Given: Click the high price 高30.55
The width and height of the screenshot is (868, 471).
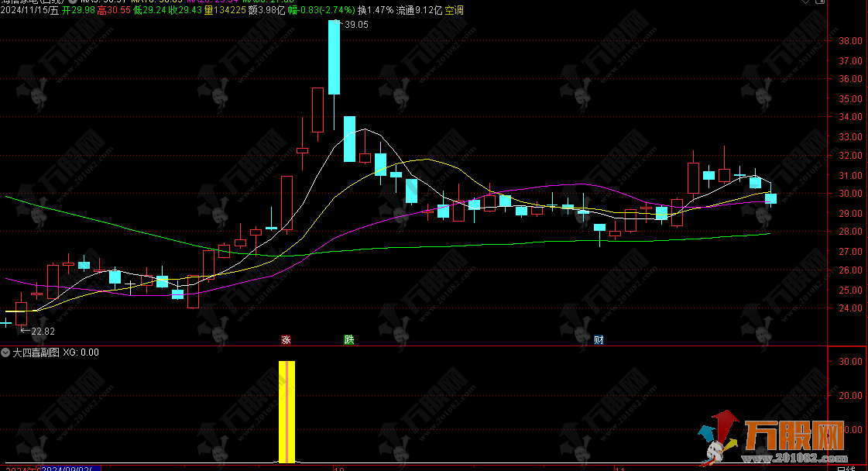Looking at the screenshot, I should [x=114, y=10].
